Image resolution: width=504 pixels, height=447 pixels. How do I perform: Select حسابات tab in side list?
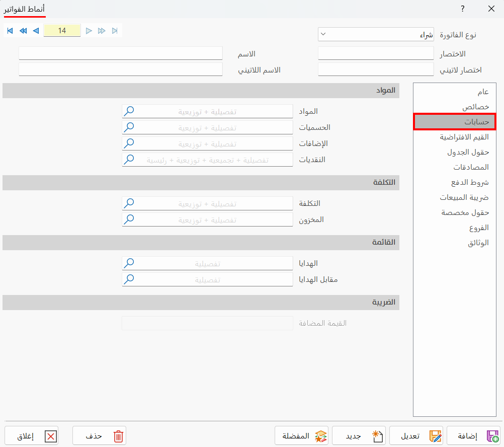(455, 121)
